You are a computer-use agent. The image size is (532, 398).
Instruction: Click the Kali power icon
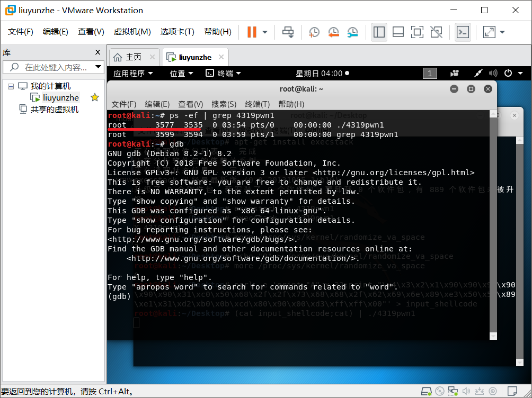(508, 73)
